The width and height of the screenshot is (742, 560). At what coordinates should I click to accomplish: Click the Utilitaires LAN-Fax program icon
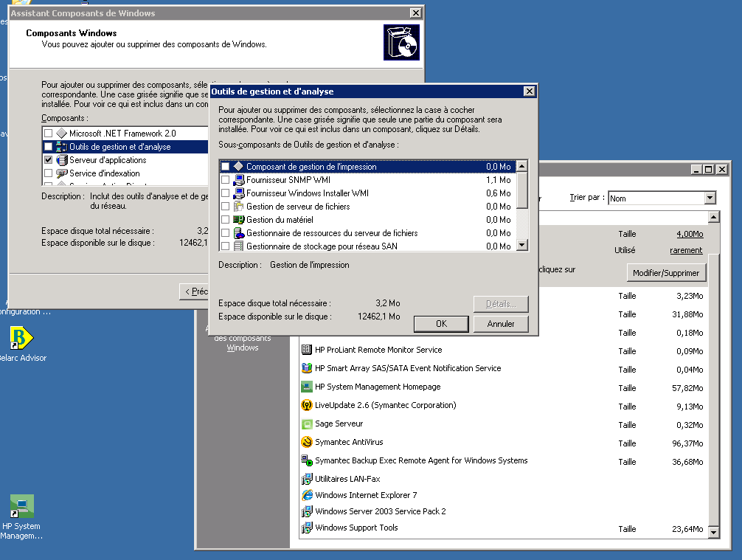pos(307,479)
